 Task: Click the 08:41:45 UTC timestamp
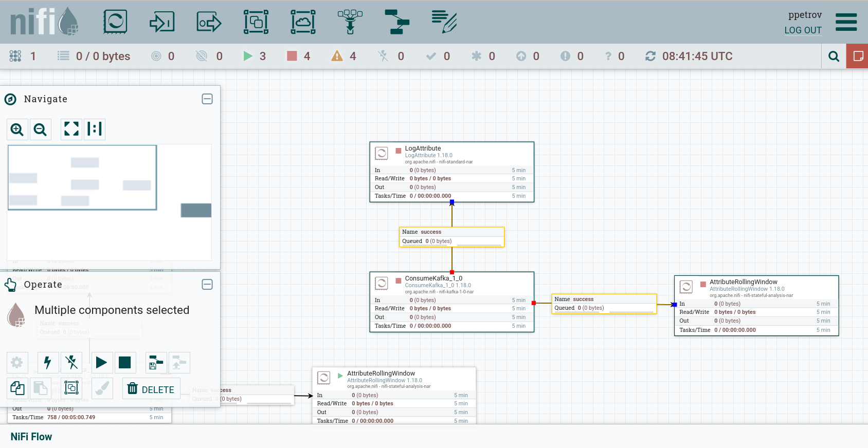[x=697, y=56]
